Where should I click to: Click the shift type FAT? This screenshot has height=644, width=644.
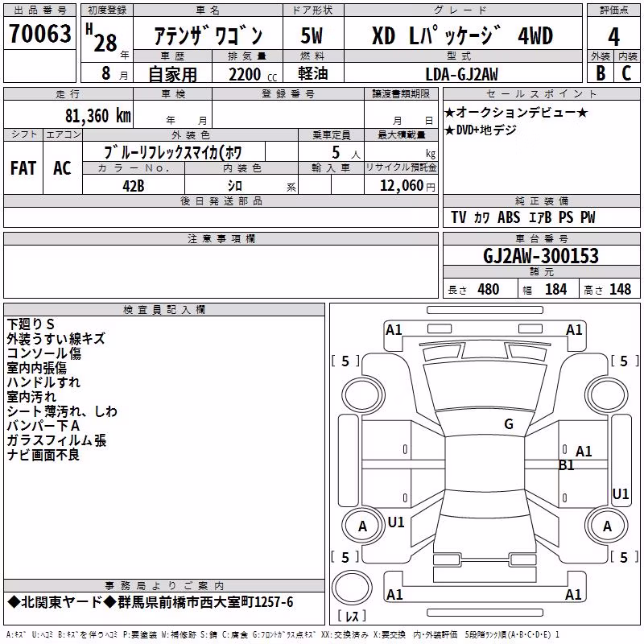tap(23, 168)
